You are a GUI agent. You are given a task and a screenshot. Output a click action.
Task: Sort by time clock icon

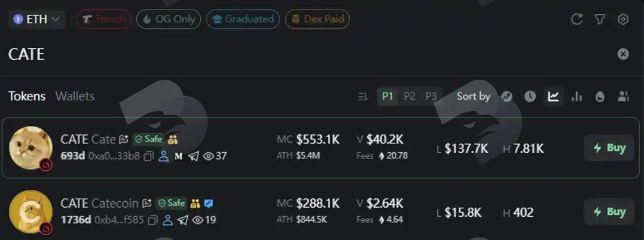pos(530,96)
